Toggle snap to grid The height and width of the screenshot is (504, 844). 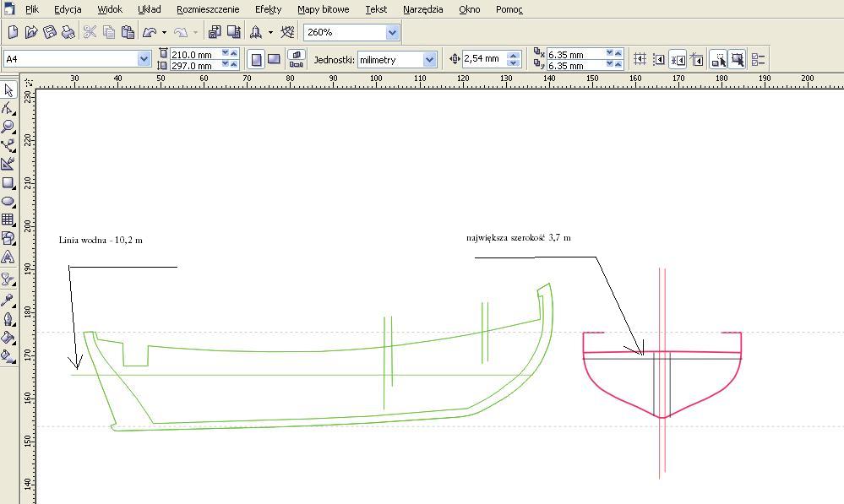(640, 59)
